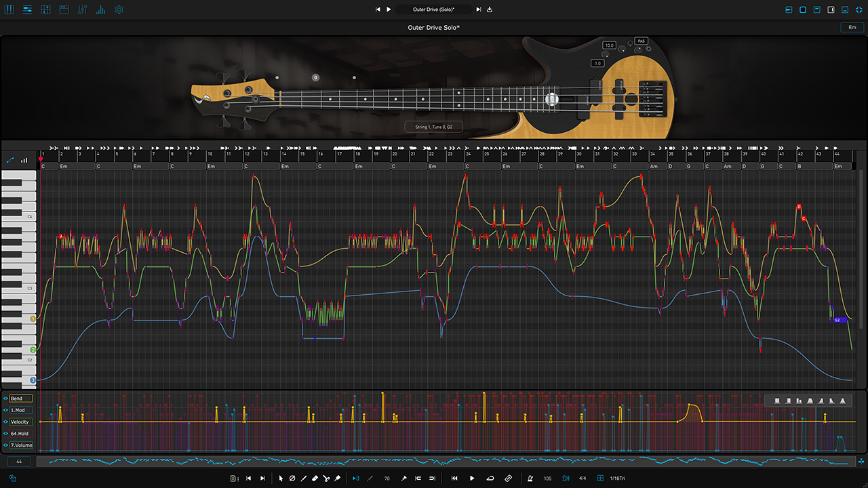Screen dimensions: 868x488
Task: Click the save/download preset icon
Action: (490, 9)
